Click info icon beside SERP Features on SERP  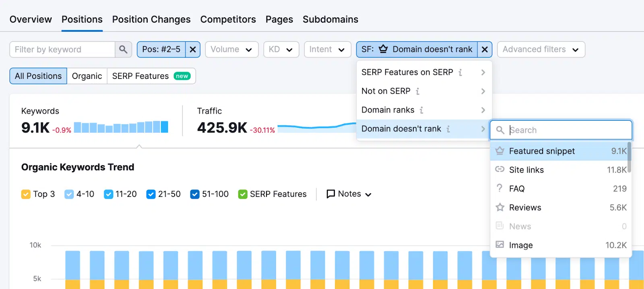[x=460, y=72]
